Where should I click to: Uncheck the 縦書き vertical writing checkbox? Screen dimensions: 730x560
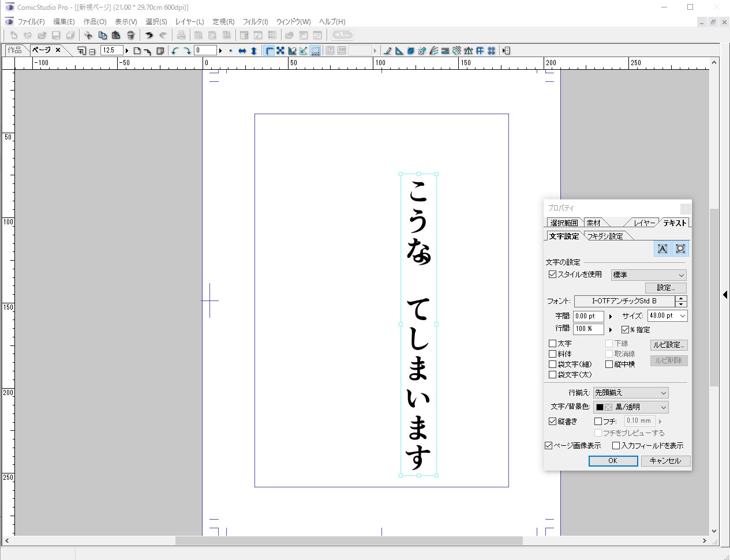coord(552,422)
